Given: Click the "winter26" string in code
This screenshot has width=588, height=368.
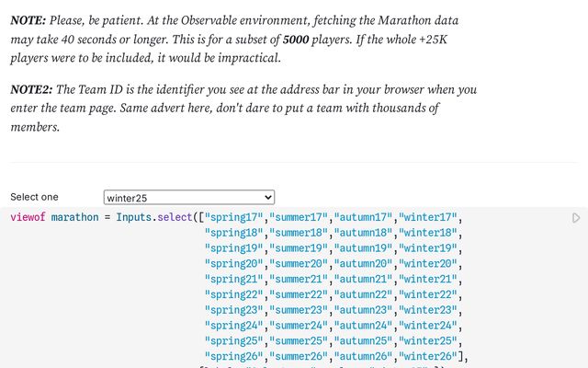Looking at the screenshot, I should [x=427, y=357].
